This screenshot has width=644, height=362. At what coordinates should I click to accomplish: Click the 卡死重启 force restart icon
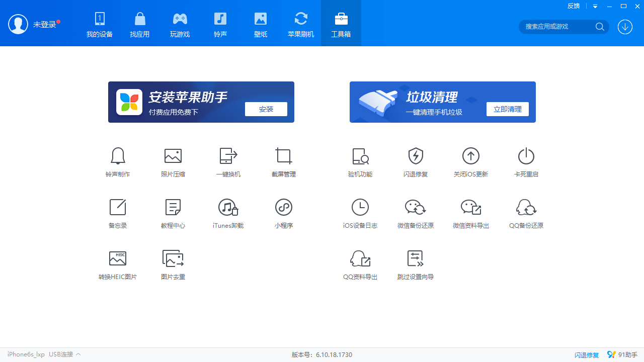pyautogui.click(x=526, y=156)
